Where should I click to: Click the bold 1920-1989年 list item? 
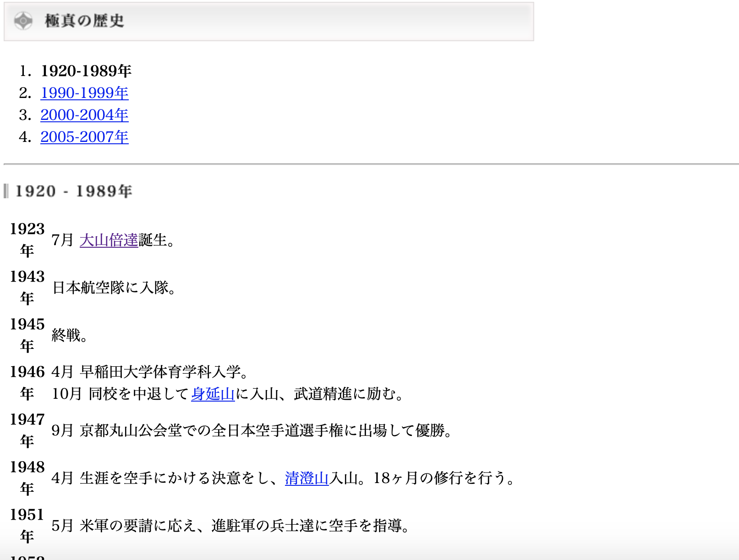(86, 71)
